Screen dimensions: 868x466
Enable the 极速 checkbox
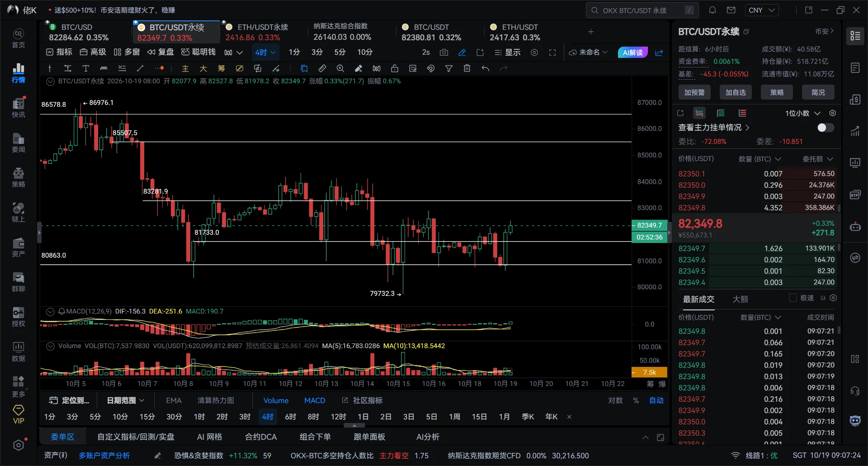tap(793, 298)
